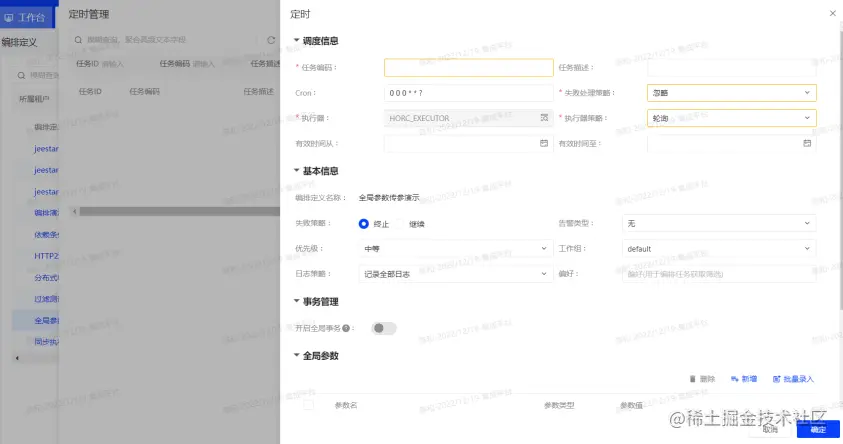Open the executor picker icon beside HORC_EXECUTOR
The height and width of the screenshot is (444, 843).
pyautogui.click(x=544, y=118)
